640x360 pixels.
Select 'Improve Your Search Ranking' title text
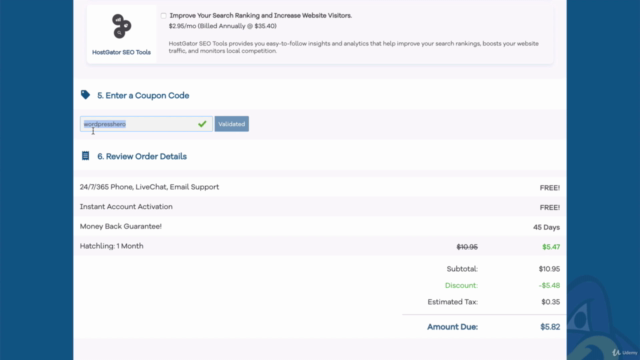(x=260, y=16)
